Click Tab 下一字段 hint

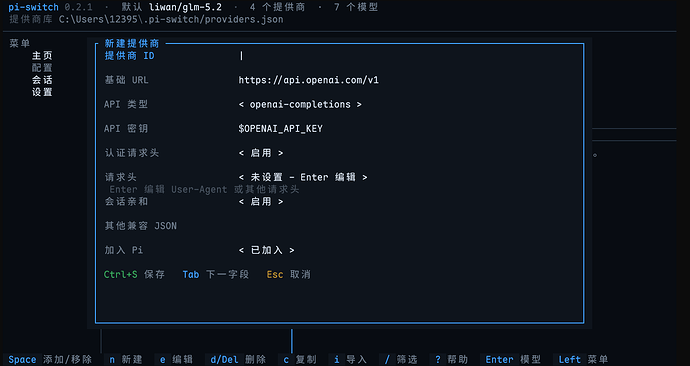coord(216,274)
